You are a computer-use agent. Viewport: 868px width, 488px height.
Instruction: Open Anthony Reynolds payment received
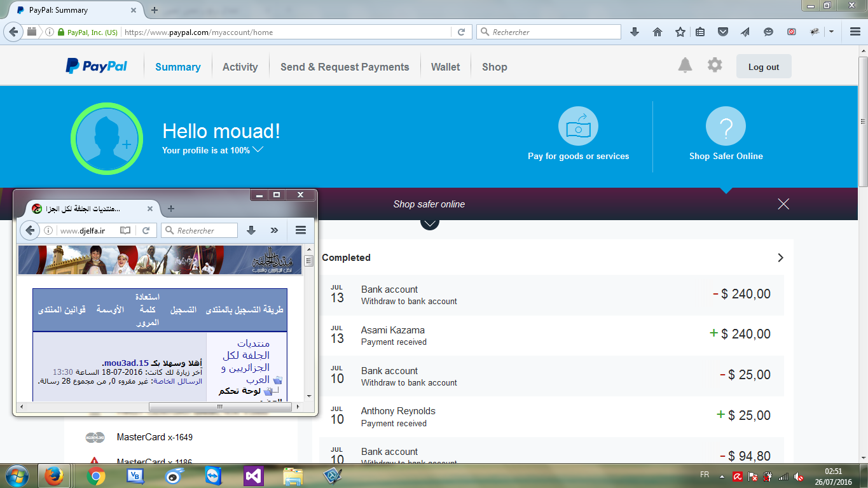(551, 416)
